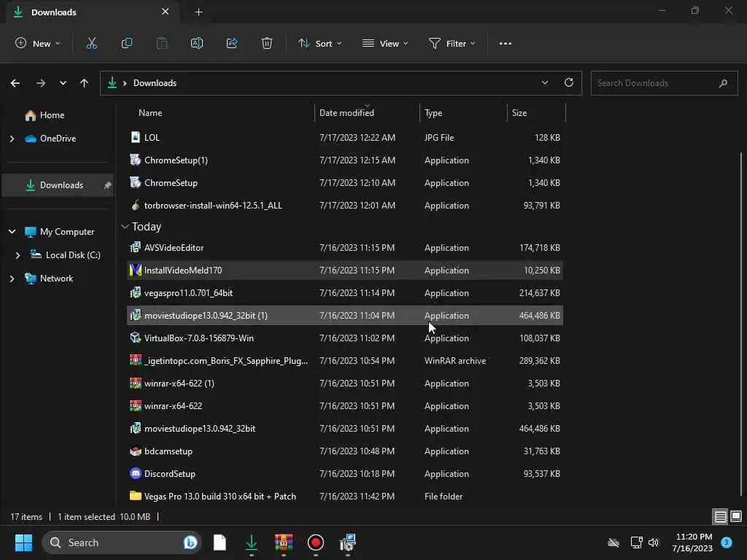
Task: Open the Bing chat icon in search box
Action: tap(190, 542)
